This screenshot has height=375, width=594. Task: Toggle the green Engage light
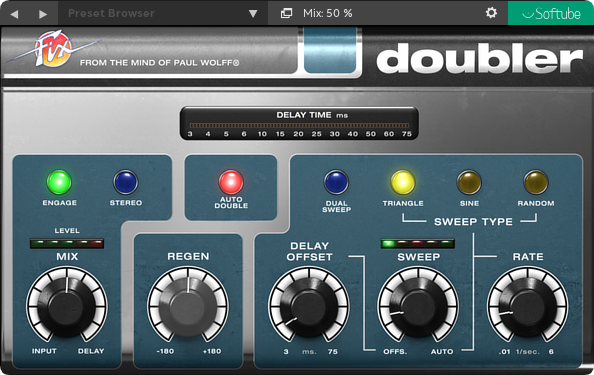click(59, 182)
